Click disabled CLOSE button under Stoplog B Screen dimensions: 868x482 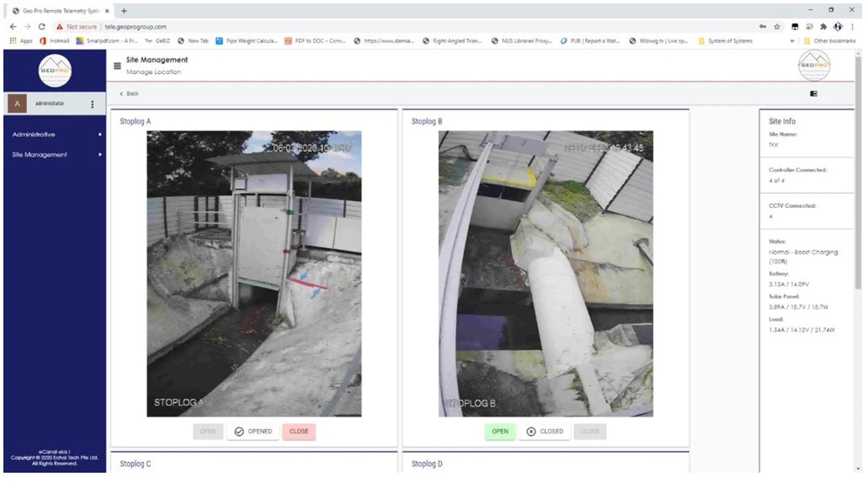tap(590, 432)
